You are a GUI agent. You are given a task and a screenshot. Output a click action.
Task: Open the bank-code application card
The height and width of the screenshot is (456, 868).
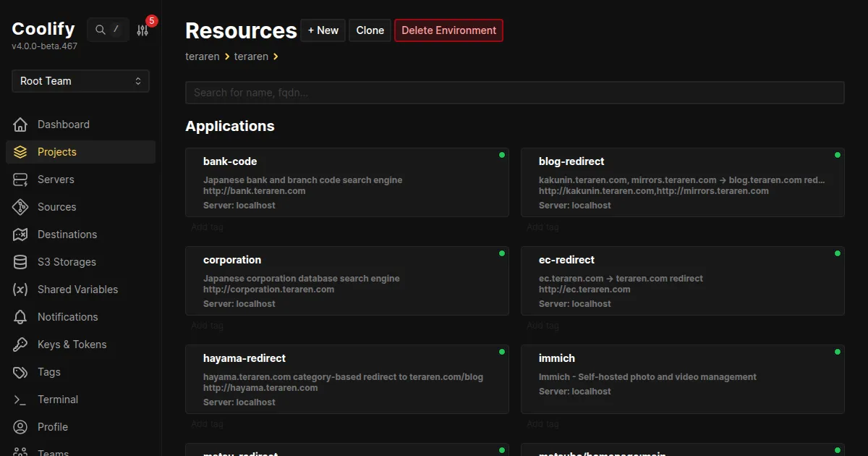(346, 182)
